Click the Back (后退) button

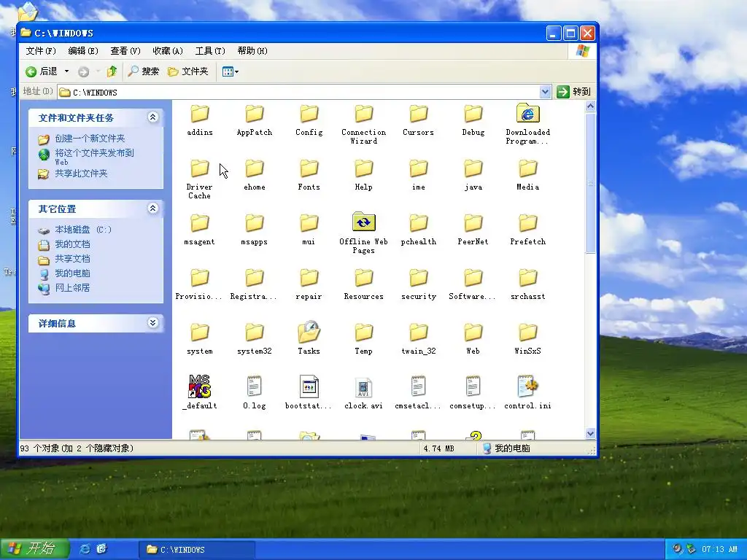[42, 71]
